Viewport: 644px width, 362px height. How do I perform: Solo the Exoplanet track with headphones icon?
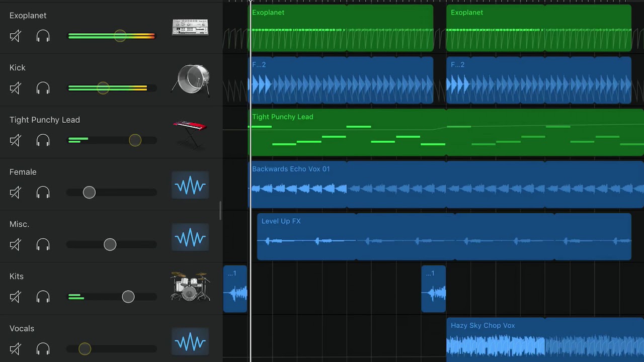(43, 36)
